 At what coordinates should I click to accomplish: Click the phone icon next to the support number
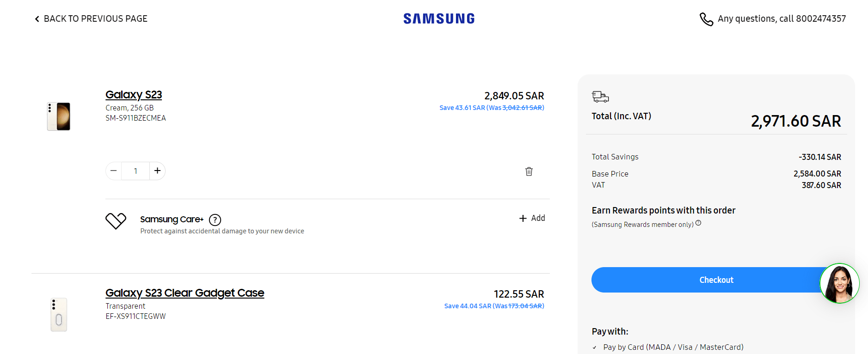(706, 19)
